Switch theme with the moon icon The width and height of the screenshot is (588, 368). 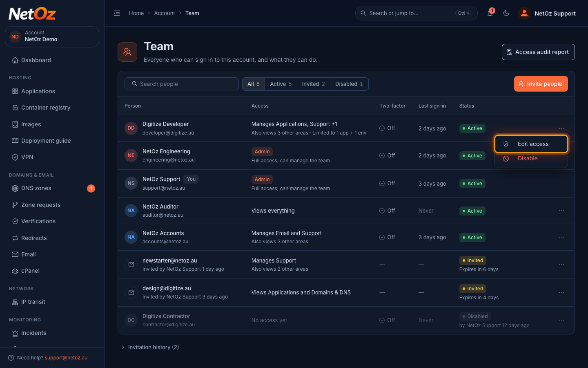[506, 13]
